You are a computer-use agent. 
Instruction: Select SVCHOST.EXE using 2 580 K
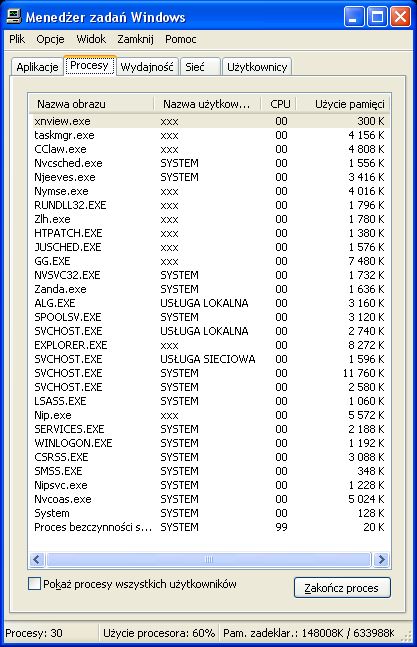209,387
